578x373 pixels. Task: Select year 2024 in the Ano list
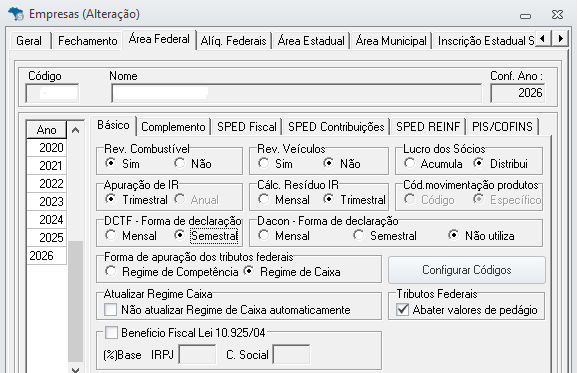46,220
